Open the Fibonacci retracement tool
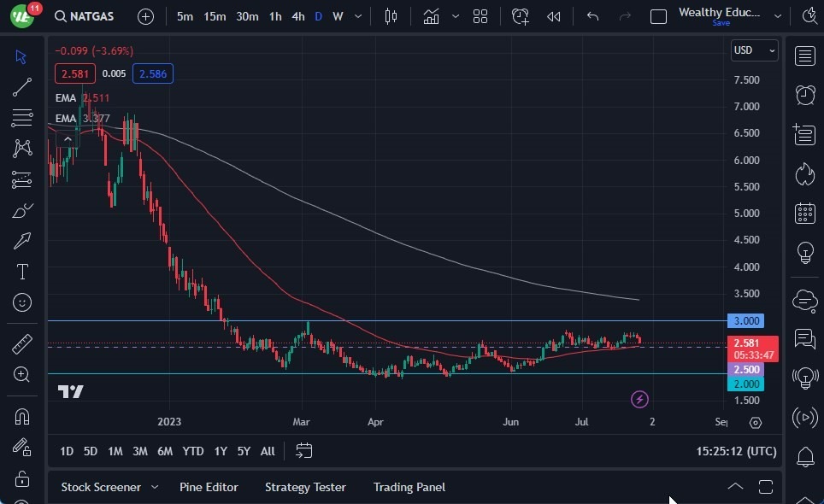Image resolution: width=824 pixels, height=504 pixels. 22,118
